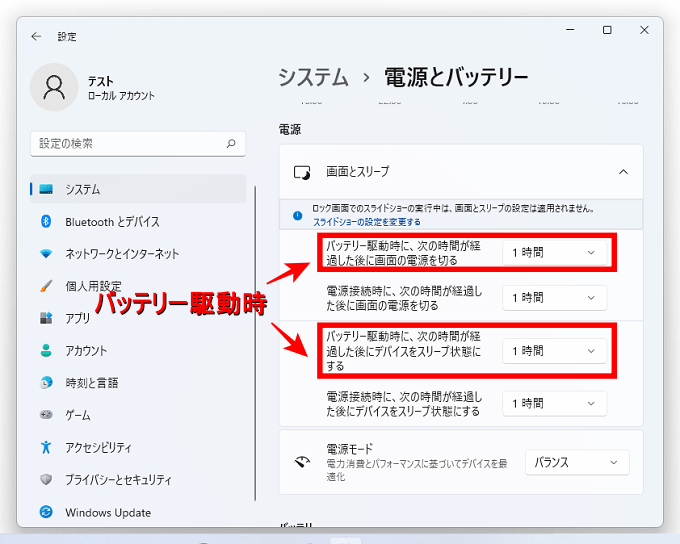This screenshot has width=680, height=544.
Task: Open Windows Update page
Action: (x=138, y=512)
